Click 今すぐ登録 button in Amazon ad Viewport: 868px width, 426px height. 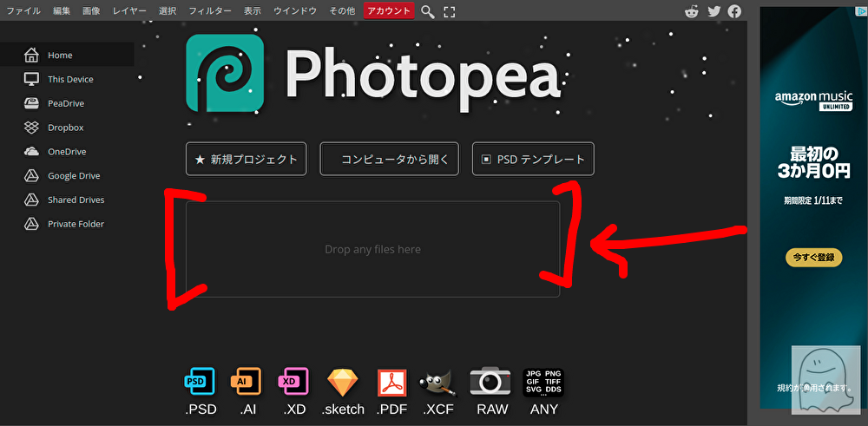pyautogui.click(x=814, y=258)
